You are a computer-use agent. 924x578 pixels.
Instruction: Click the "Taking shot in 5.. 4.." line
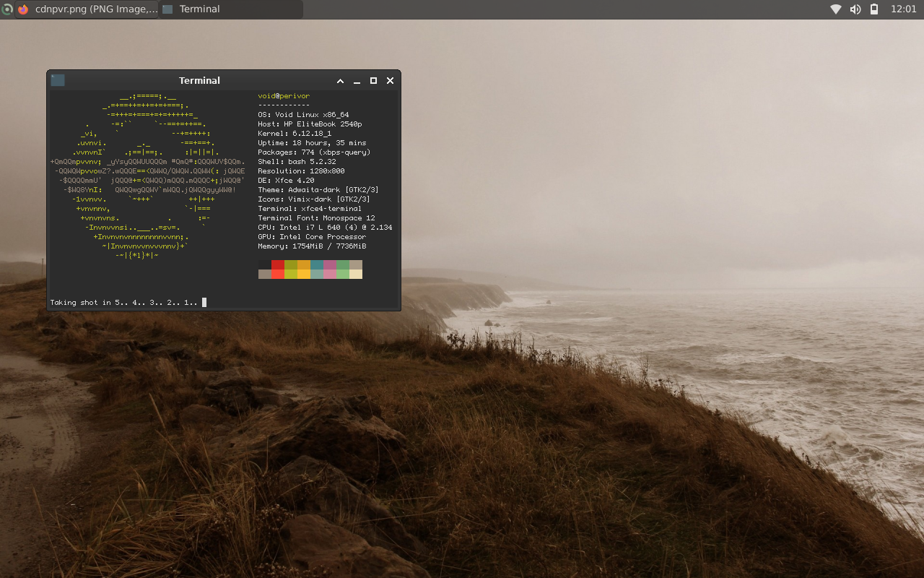click(x=123, y=303)
